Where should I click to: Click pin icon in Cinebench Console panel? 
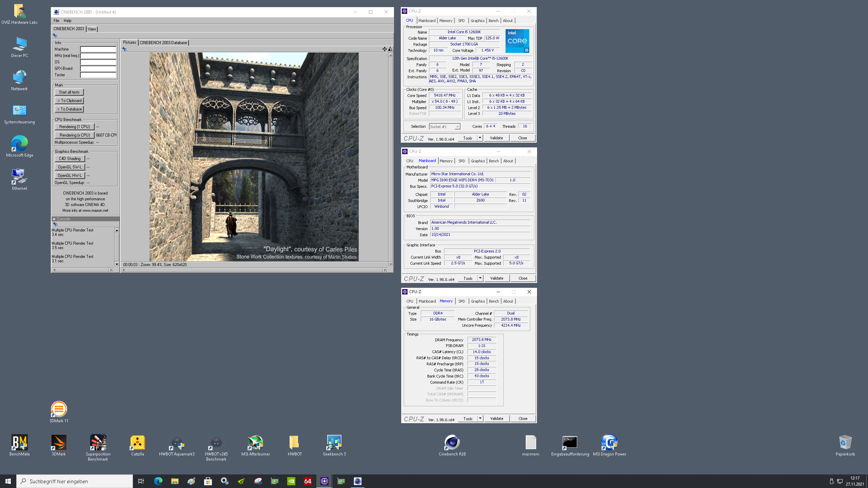[55, 224]
